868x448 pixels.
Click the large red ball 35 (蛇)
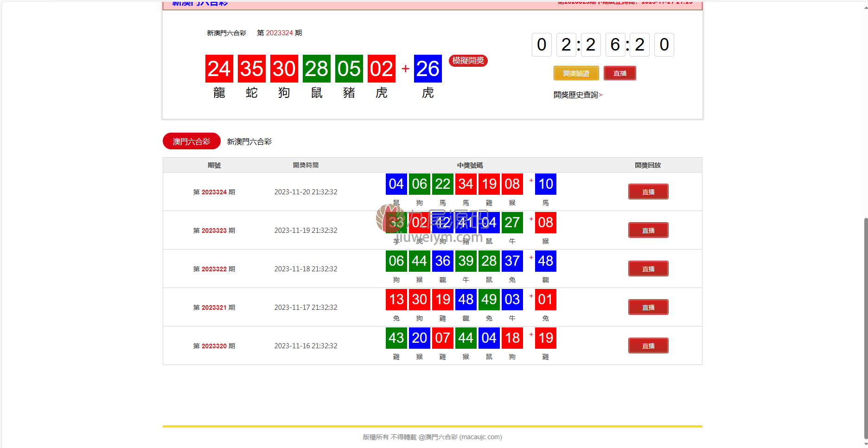coord(252,69)
